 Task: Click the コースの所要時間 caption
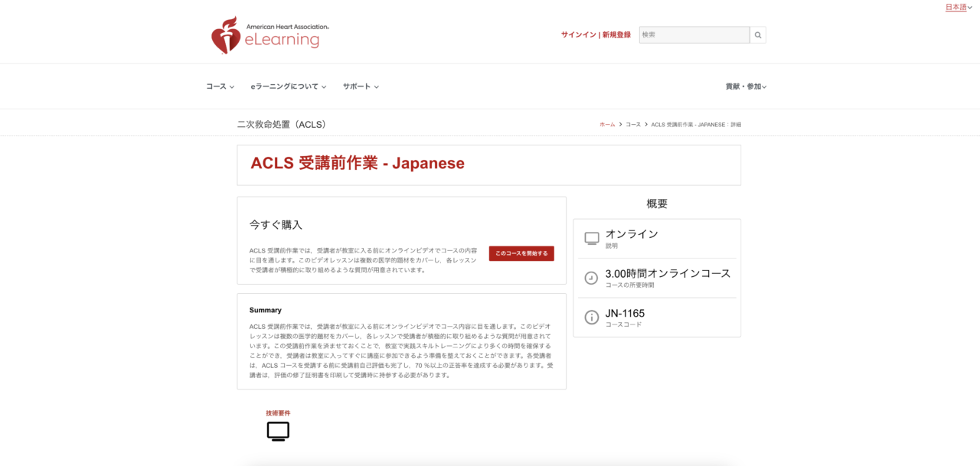point(630,285)
